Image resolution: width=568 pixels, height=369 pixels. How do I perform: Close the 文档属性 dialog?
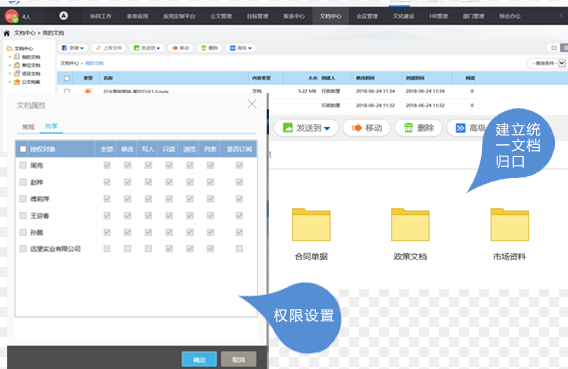252,104
